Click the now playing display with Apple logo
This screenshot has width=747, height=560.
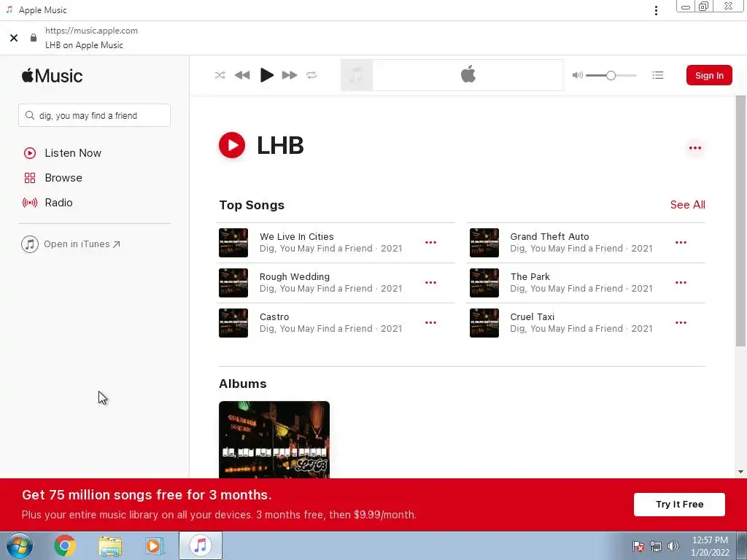[468, 75]
